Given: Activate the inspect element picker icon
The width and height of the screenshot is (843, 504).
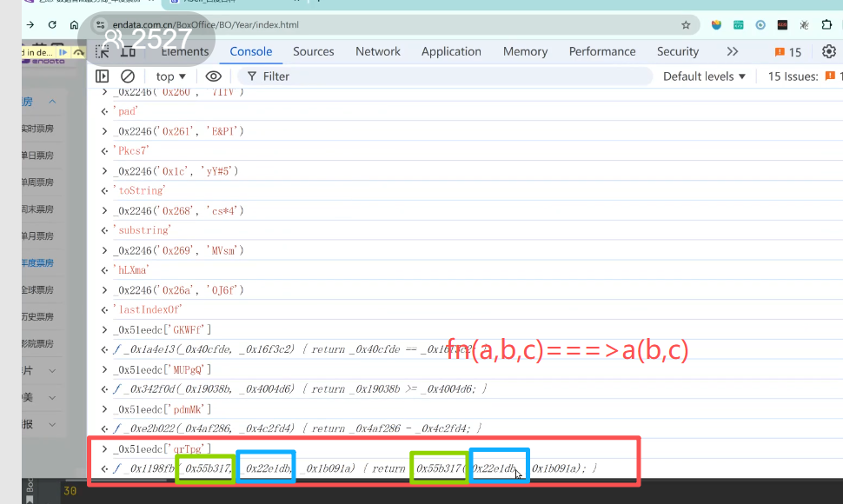Looking at the screenshot, I should click(x=103, y=51).
